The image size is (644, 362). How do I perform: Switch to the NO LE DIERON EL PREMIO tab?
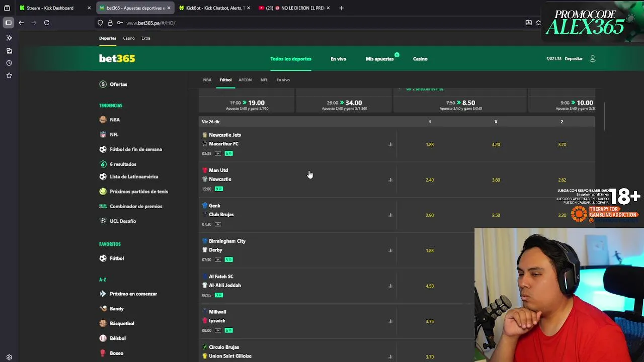(x=295, y=8)
